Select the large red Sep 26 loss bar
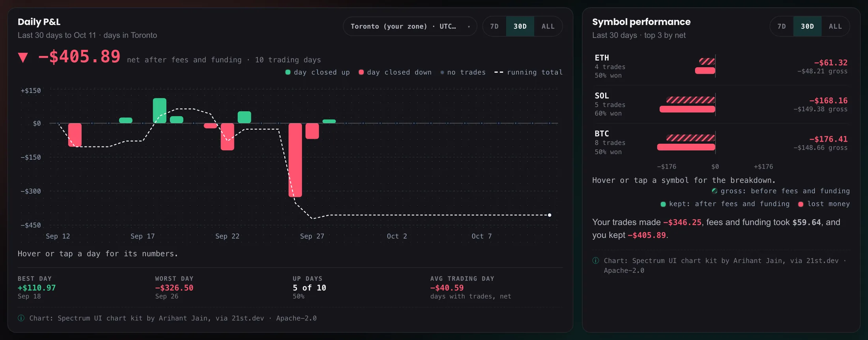 (x=295, y=160)
